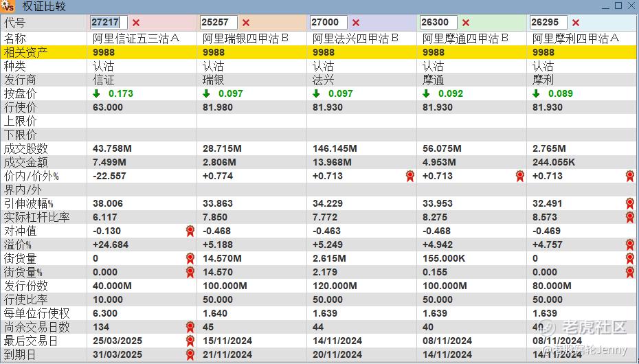The height and width of the screenshot is (364, 639).
Task: Click the green down arrow beside 0.173
Action: click(x=96, y=93)
